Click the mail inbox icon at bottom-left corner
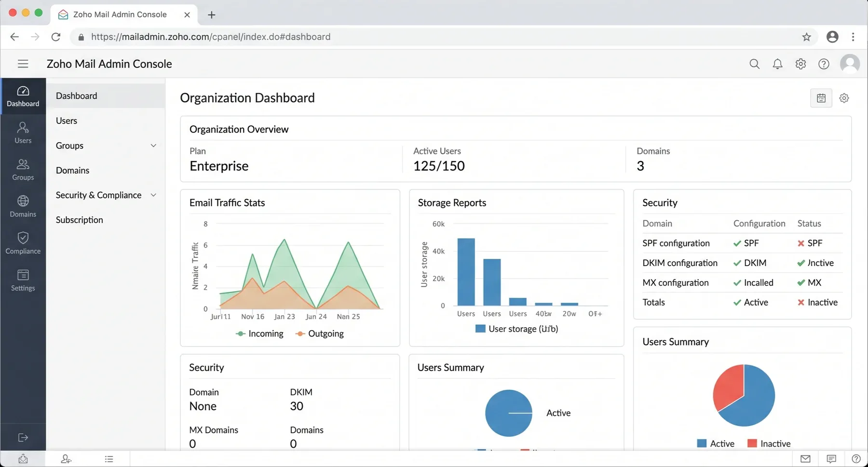This screenshot has height=467, width=868. pyautogui.click(x=23, y=459)
